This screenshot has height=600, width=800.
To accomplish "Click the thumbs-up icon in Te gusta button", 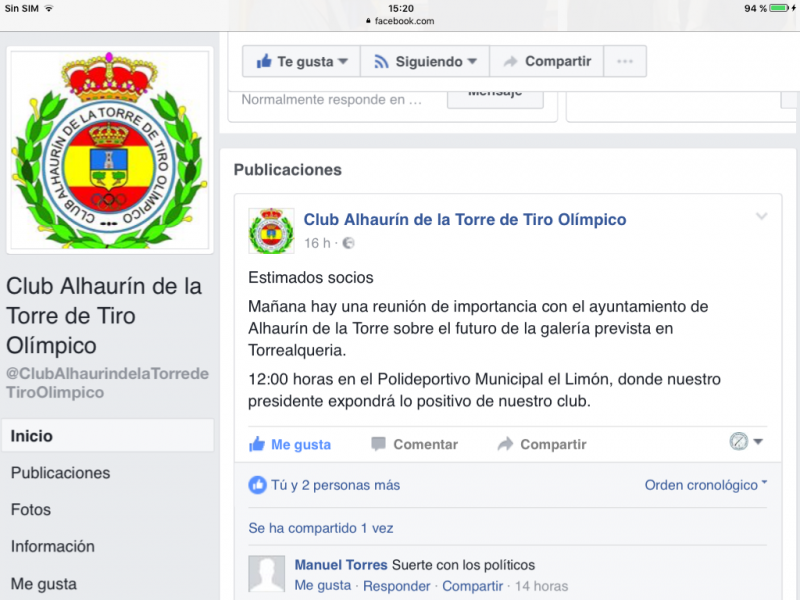I will point(264,61).
